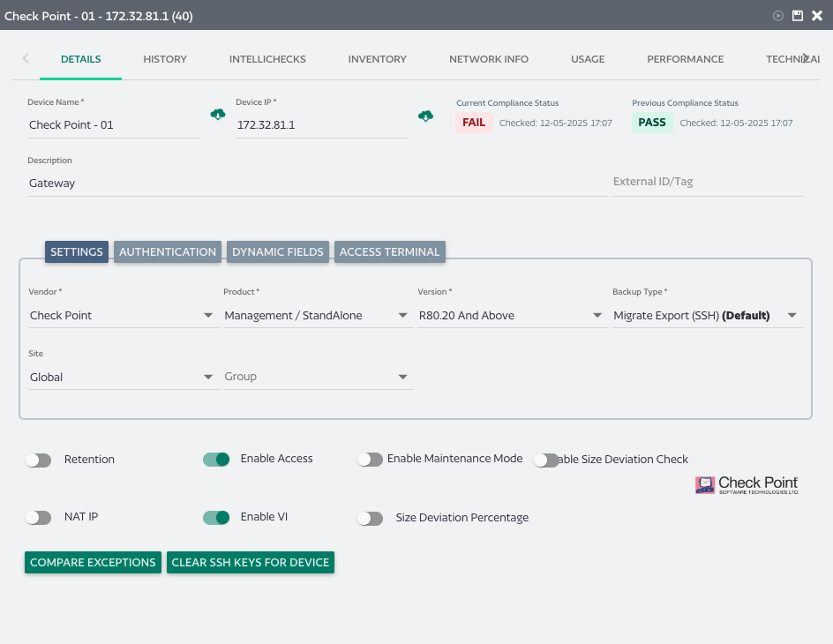Click the Description input field
The image size is (833, 644).
point(318,183)
